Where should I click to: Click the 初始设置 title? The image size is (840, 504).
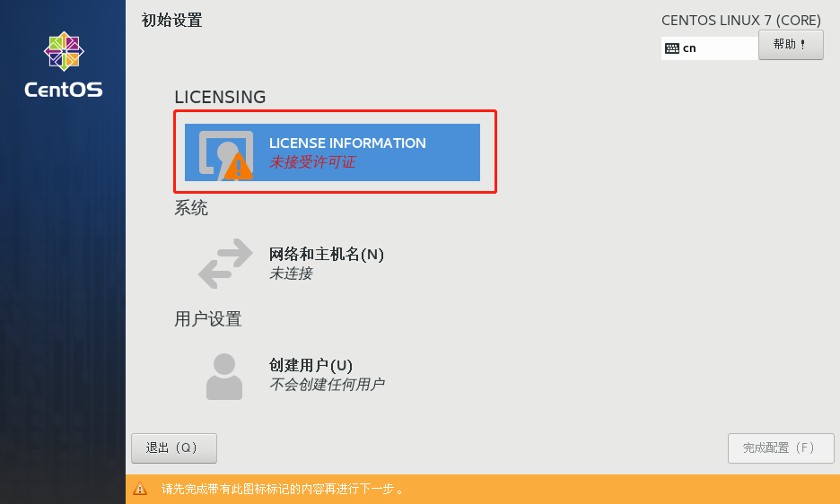(172, 21)
